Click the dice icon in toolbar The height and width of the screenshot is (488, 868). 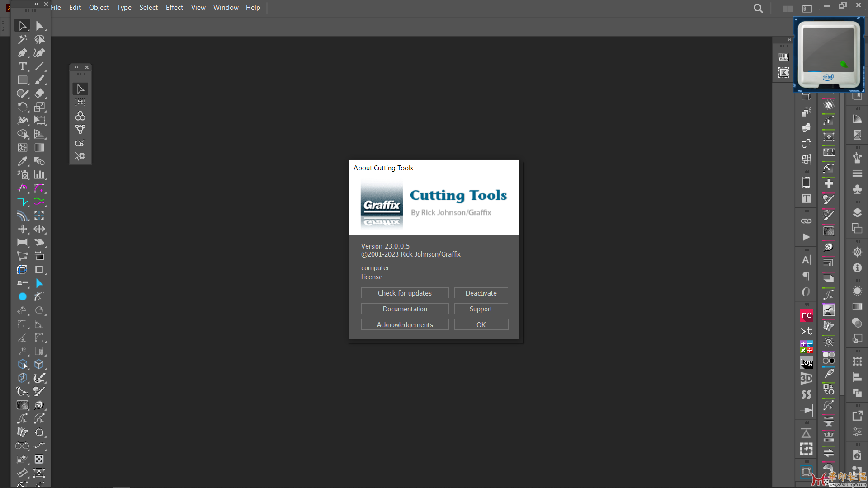[x=39, y=459]
